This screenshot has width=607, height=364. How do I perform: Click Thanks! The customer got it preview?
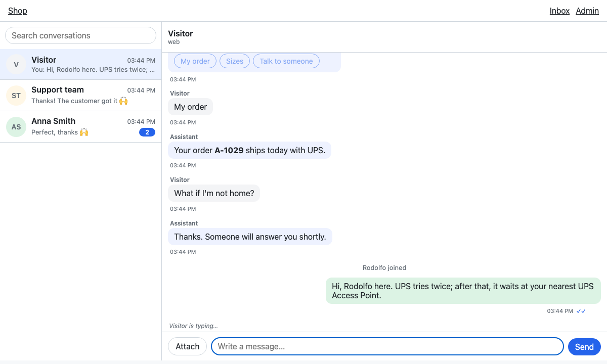pyautogui.click(x=79, y=101)
